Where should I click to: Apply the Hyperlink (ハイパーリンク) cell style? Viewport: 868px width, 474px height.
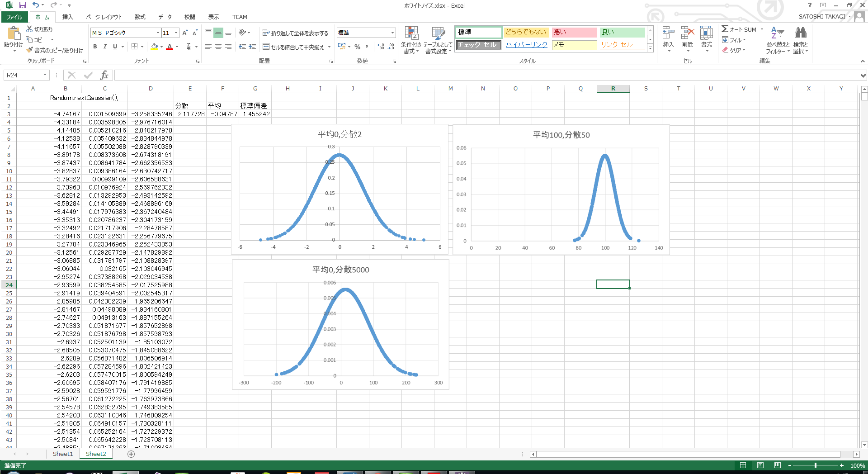pyautogui.click(x=526, y=45)
